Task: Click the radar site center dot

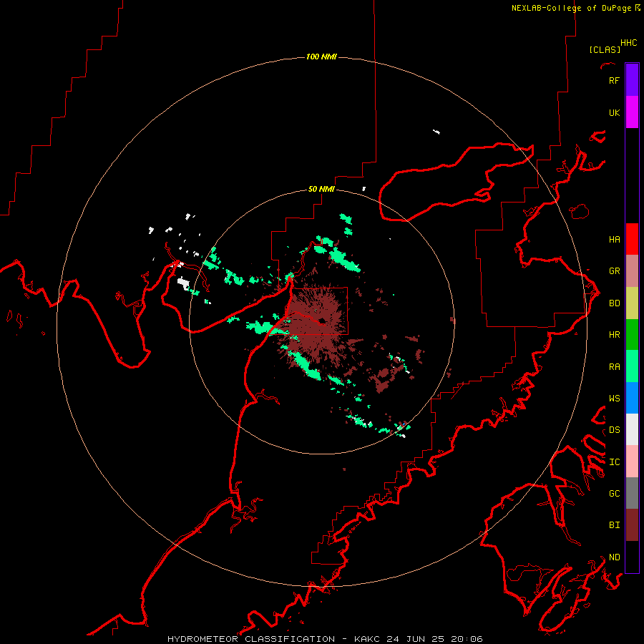Action: coord(323,321)
